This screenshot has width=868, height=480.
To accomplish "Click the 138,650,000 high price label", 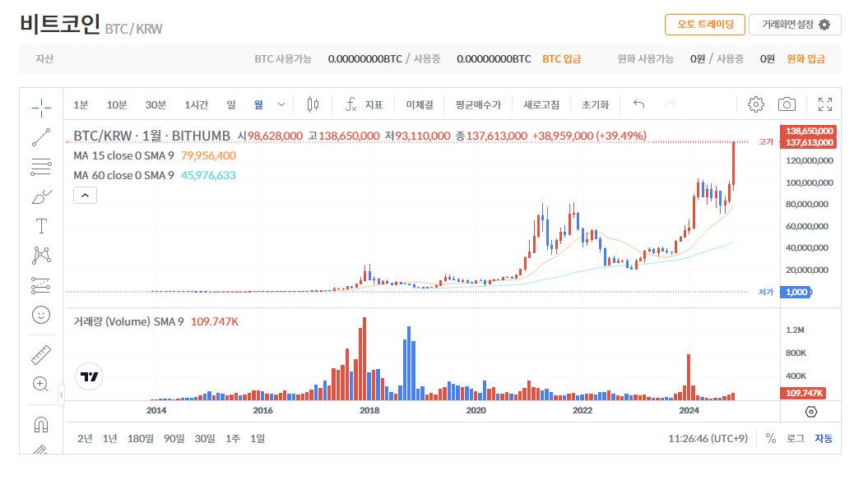I will 810,131.
